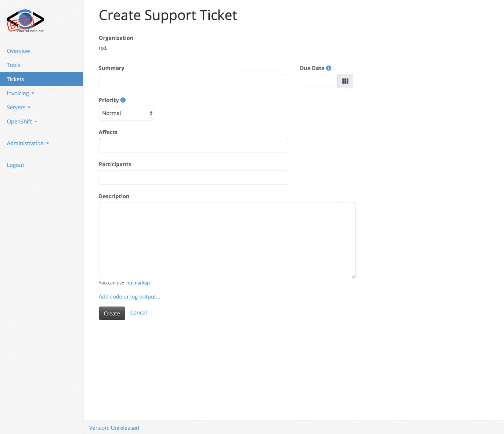
Task: Click the Due Date info icon
Action: click(329, 68)
